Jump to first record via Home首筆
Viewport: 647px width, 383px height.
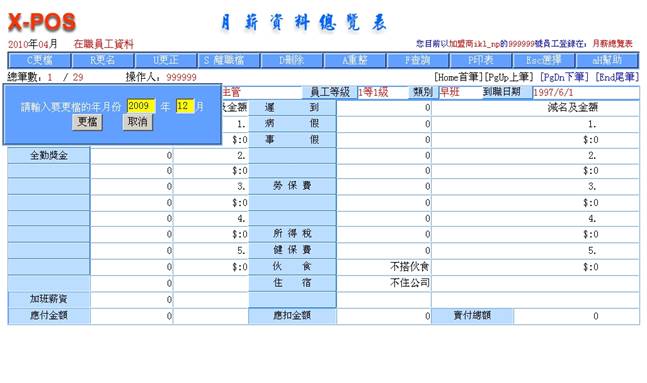[458, 77]
